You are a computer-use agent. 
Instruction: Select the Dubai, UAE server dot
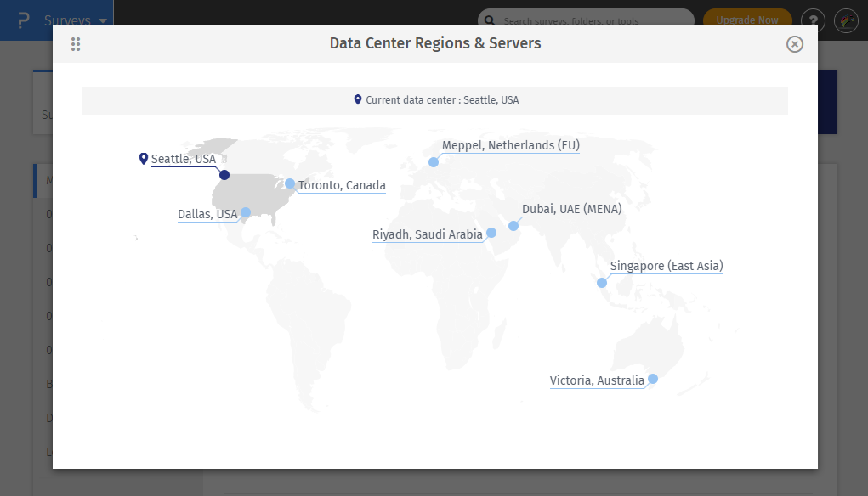(x=513, y=226)
